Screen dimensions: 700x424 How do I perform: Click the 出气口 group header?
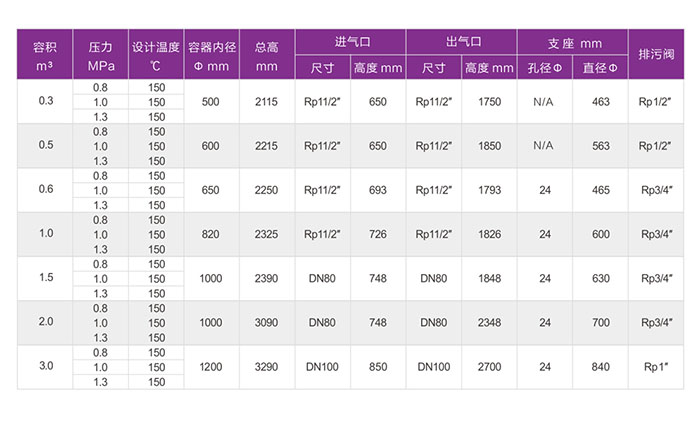462,42
